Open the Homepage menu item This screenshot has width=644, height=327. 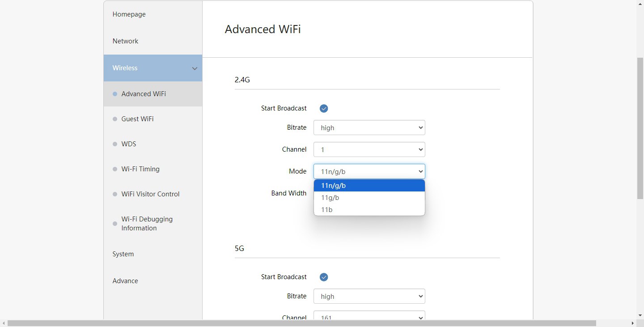[x=153, y=14]
